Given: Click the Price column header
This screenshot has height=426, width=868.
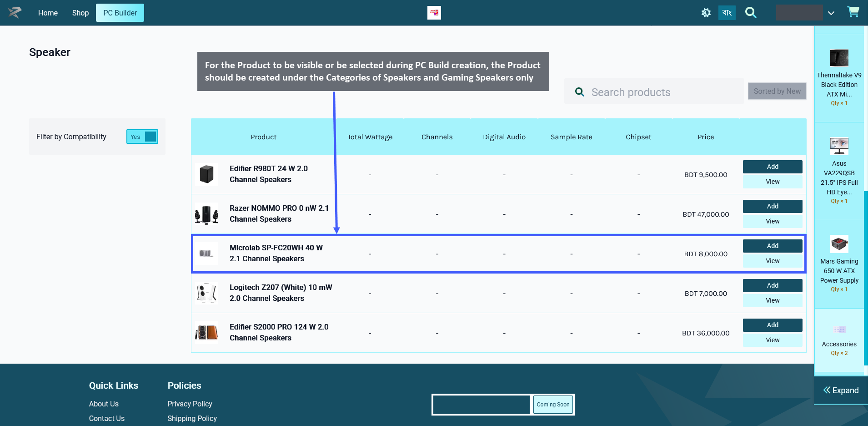Looking at the screenshot, I should tap(706, 137).
